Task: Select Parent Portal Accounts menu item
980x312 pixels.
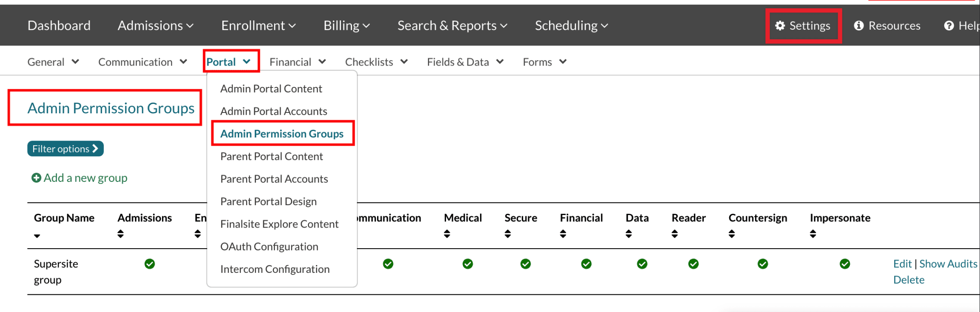Action: point(274,179)
